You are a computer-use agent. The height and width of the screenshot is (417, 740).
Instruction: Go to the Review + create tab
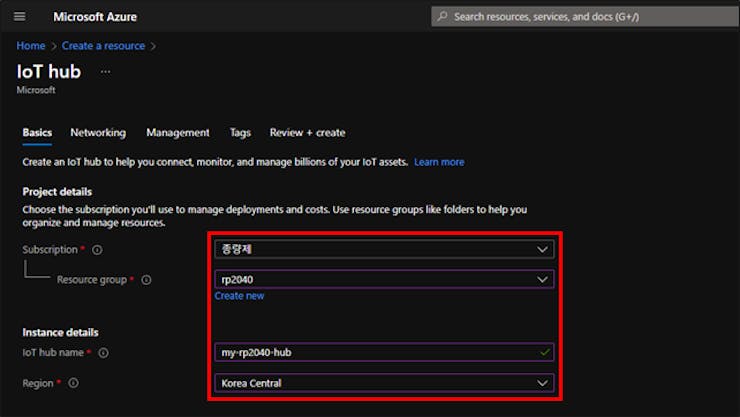pos(307,133)
